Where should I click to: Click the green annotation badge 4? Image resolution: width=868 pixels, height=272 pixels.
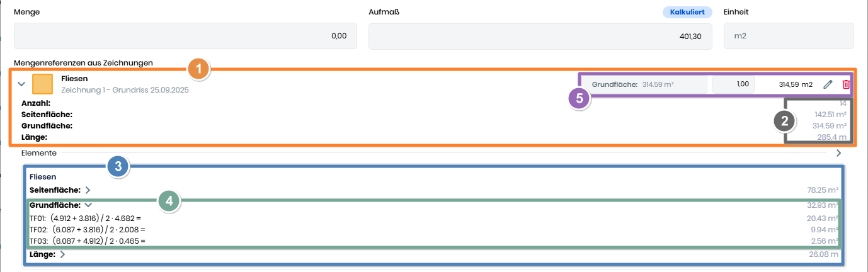(x=169, y=201)
